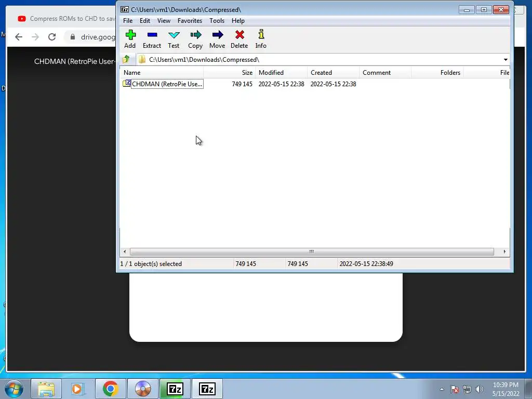The height and width of the screenshot is (399, 532).
Task: Switch to Chrome in the taskbar
Action: pyautogui.click(x=110, y=389)
